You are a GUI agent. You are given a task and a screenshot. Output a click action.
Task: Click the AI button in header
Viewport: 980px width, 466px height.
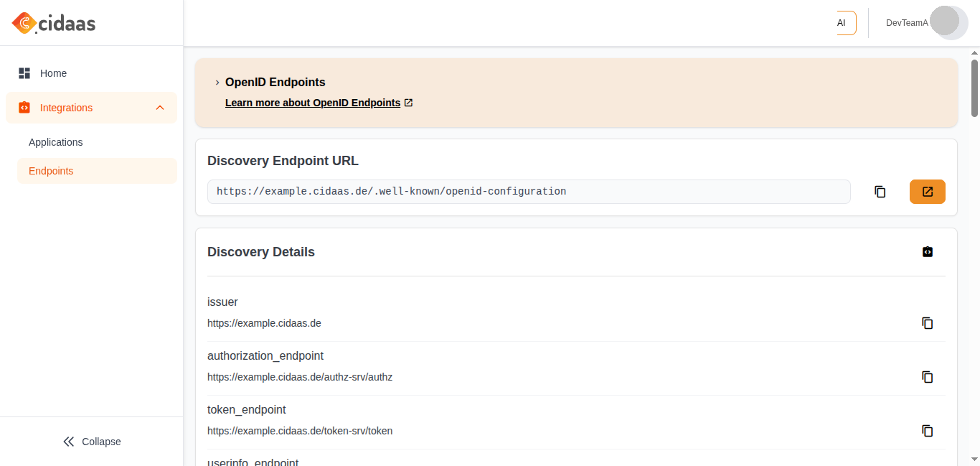pos(846,23)
